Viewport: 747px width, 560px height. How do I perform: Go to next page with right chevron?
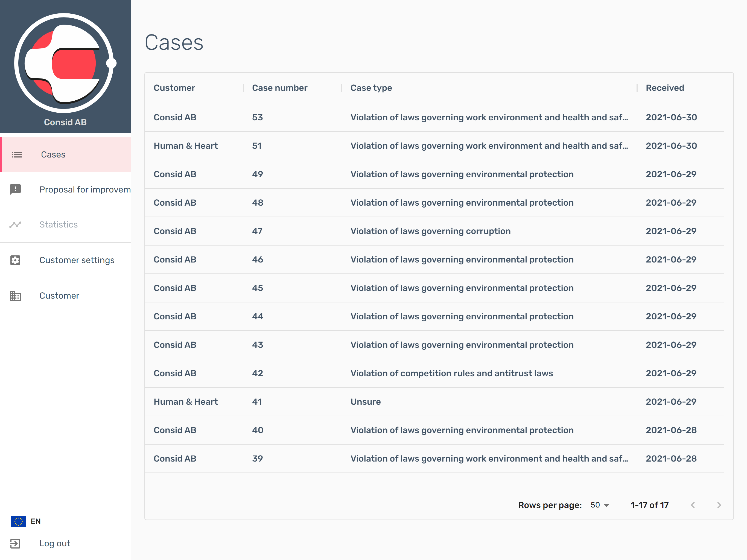point(719,505)
